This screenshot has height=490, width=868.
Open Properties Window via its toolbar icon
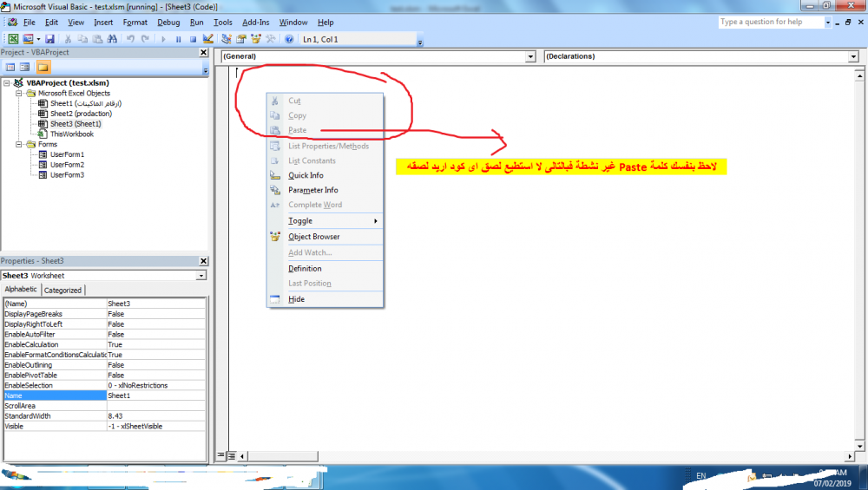pyautogui.click(x=240, y=39)
